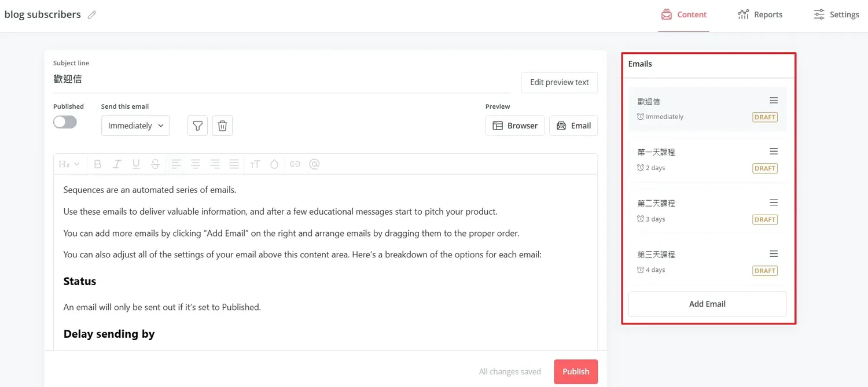Click the Status heading in editor
Image resolution: width=868 pixels, height=387 pixels.
80,282
